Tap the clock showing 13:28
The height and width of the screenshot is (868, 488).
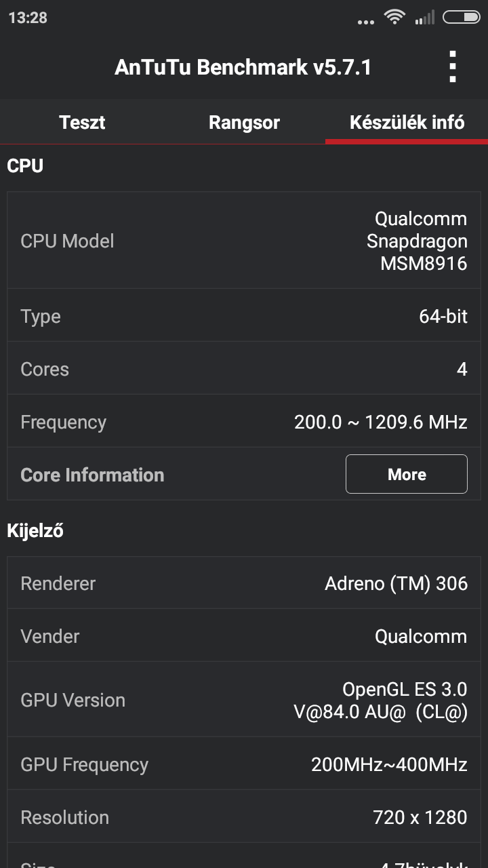[28, 18]
